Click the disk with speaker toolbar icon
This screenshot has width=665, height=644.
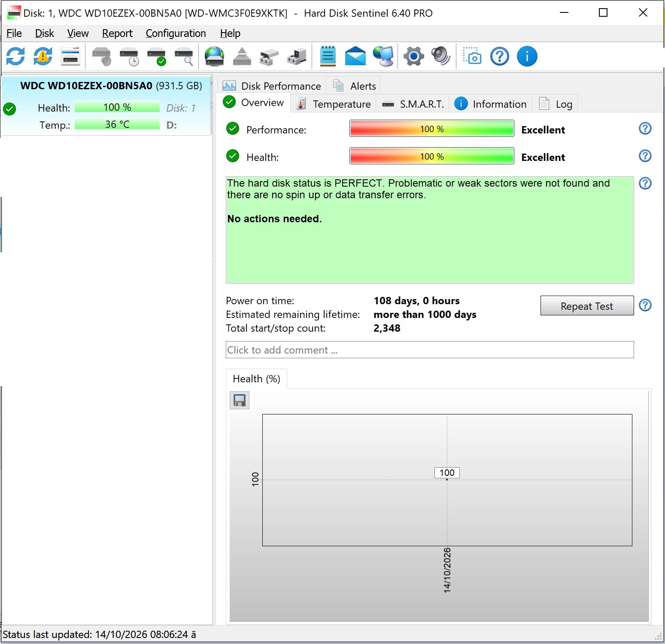point(102,56)
